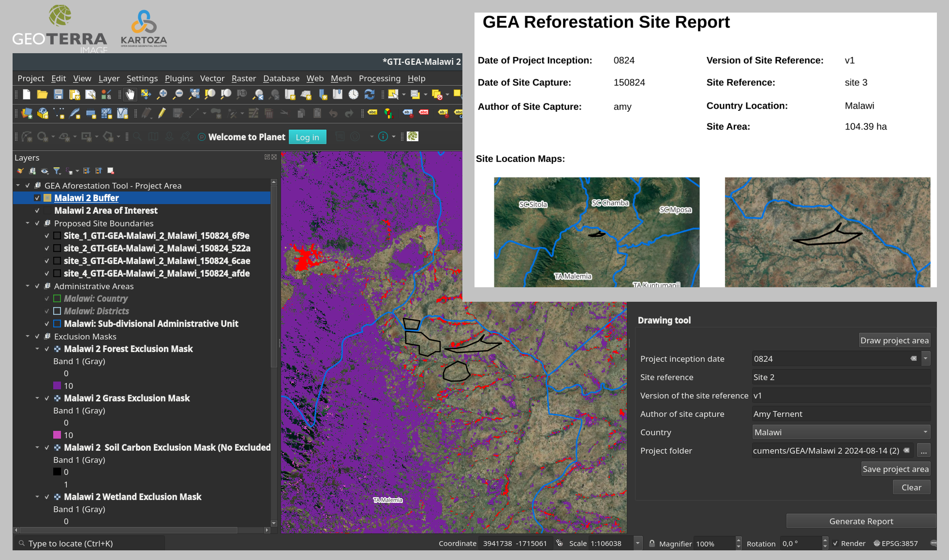Save project with the floppy disk icon
The height and width of the screenshot is (560, 949).
click(59, 95)
